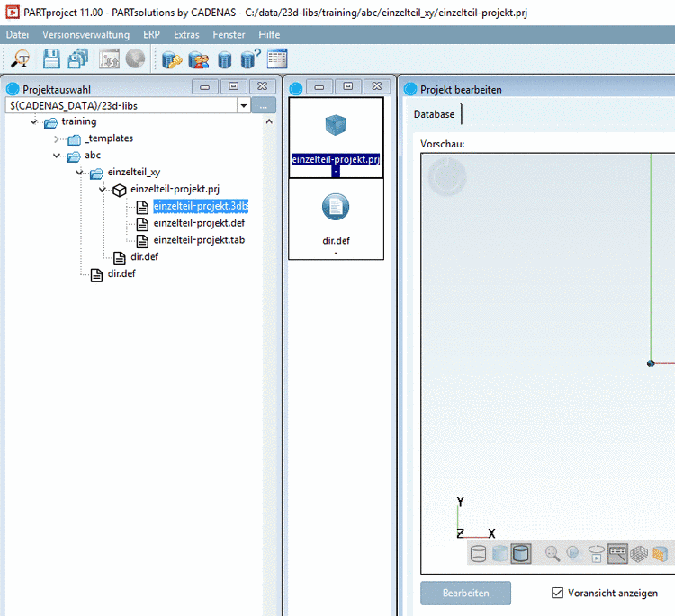Open the ERP menu
The width and height of the screenshot is (675, 616).
pos(151,34)
